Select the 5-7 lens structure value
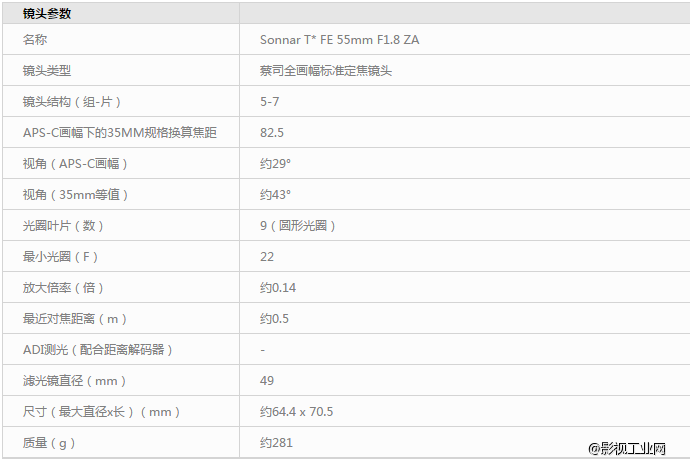Image resolution: width=690 pixels, height=461 pixels. [269, 102]
